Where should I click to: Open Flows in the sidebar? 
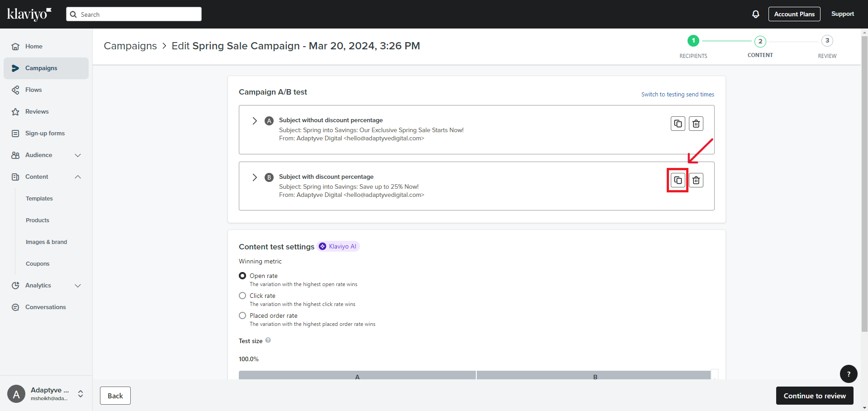(x=33, y=90)
